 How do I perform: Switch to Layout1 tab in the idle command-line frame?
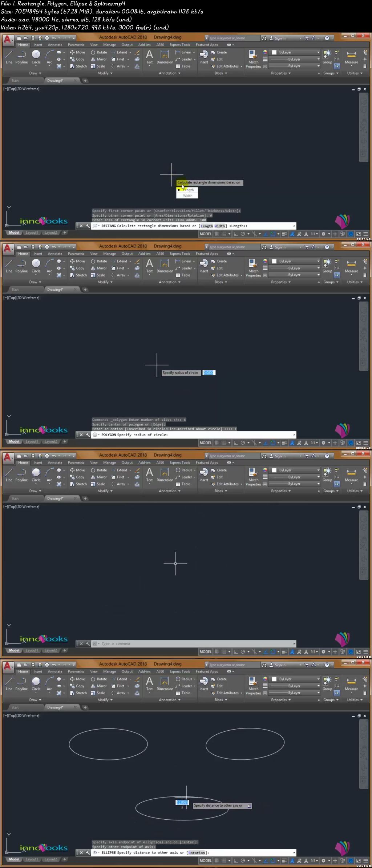32,650
